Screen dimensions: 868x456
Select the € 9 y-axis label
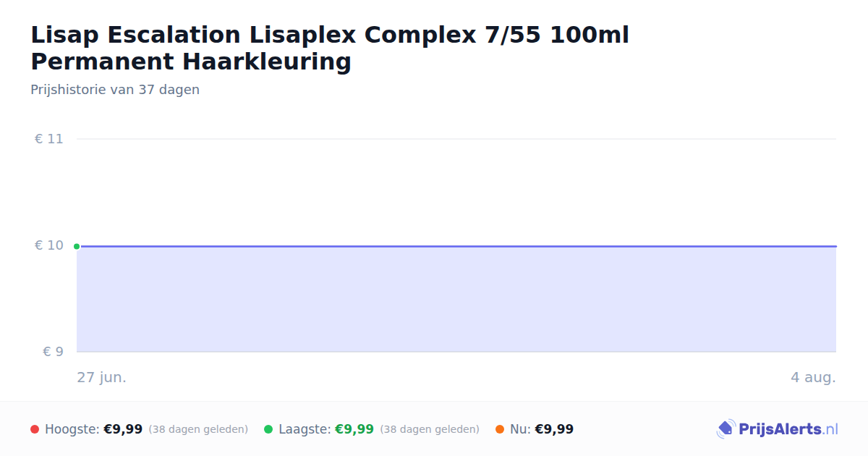(x=54, y=352)
